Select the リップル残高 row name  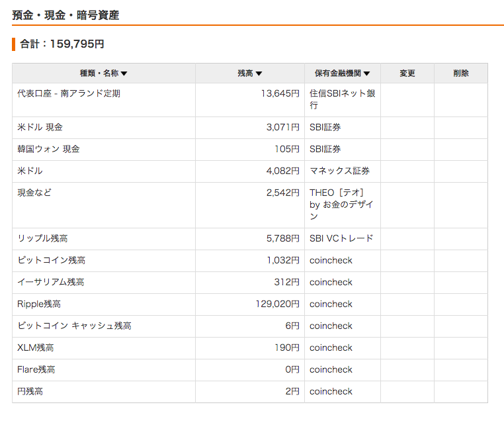point(42,239)
